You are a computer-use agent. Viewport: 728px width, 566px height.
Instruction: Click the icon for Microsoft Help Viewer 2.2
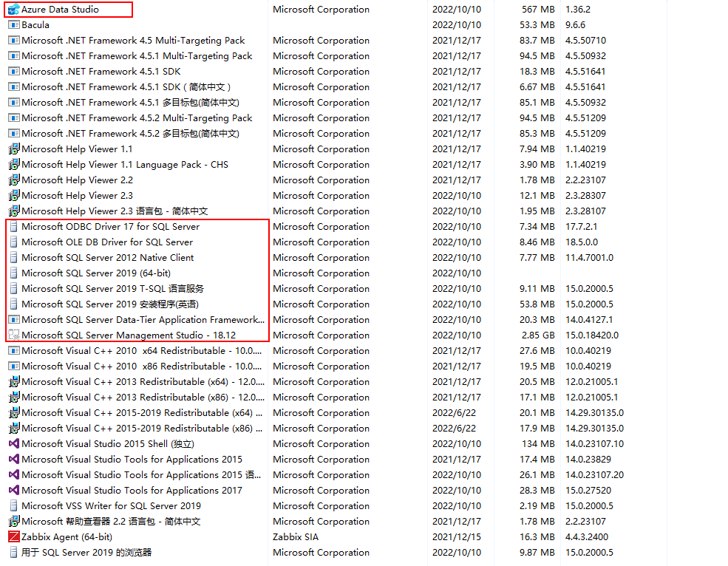pyautogui.click(x=14, y=180)
